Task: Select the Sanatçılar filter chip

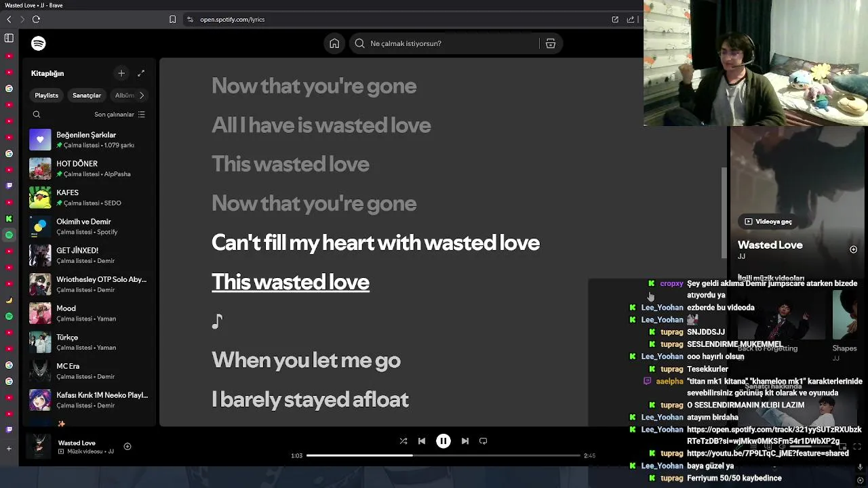Action: (87, 96)
